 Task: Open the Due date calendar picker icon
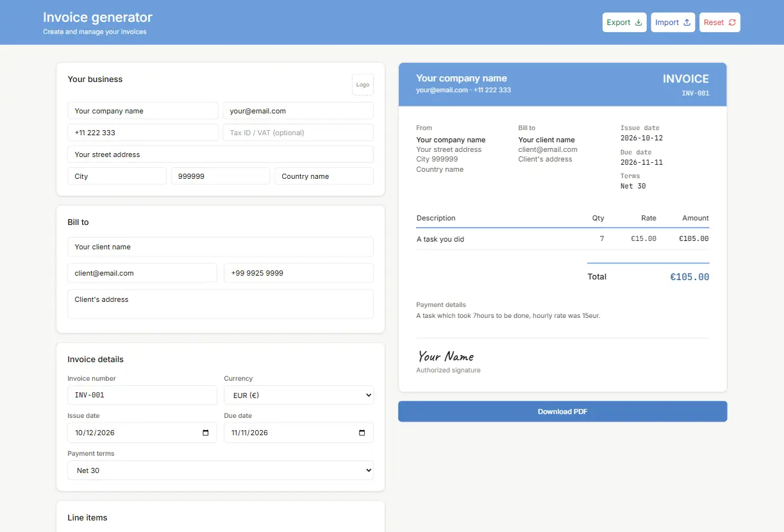click(362, 433)
